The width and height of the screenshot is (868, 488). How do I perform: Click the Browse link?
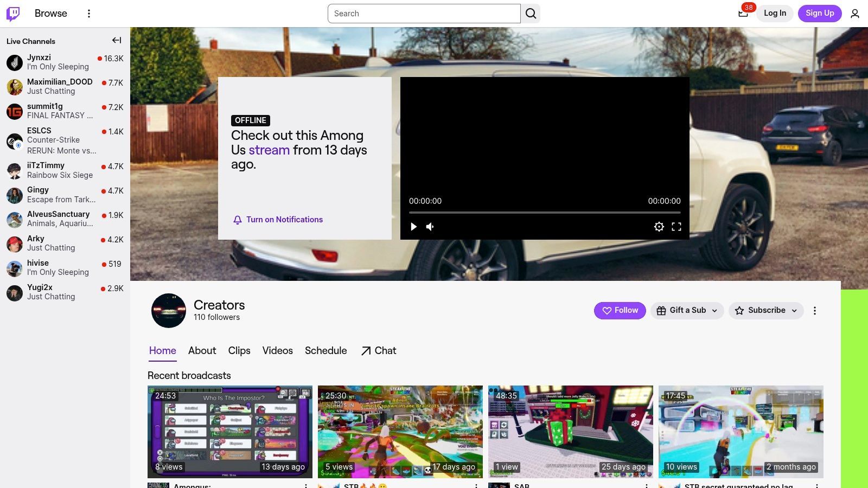[x=51, y=14]
